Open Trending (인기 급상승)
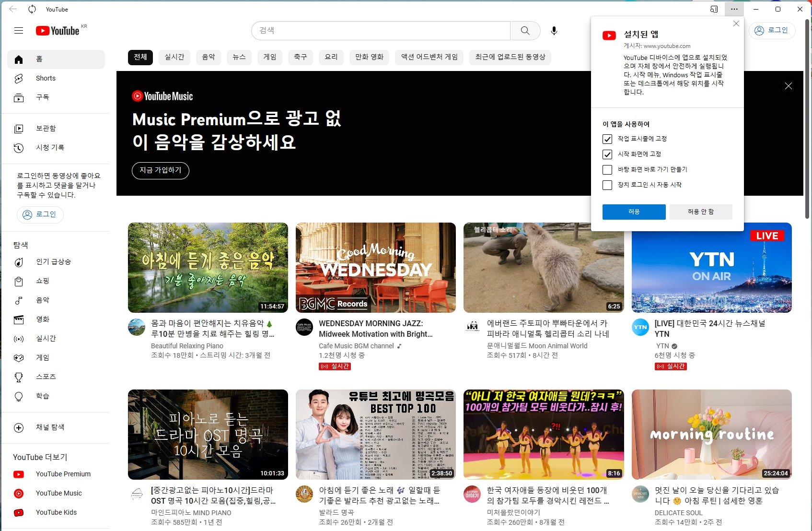Image resolution: width=812 pixels, height=531 pixels. pos(56,262)
